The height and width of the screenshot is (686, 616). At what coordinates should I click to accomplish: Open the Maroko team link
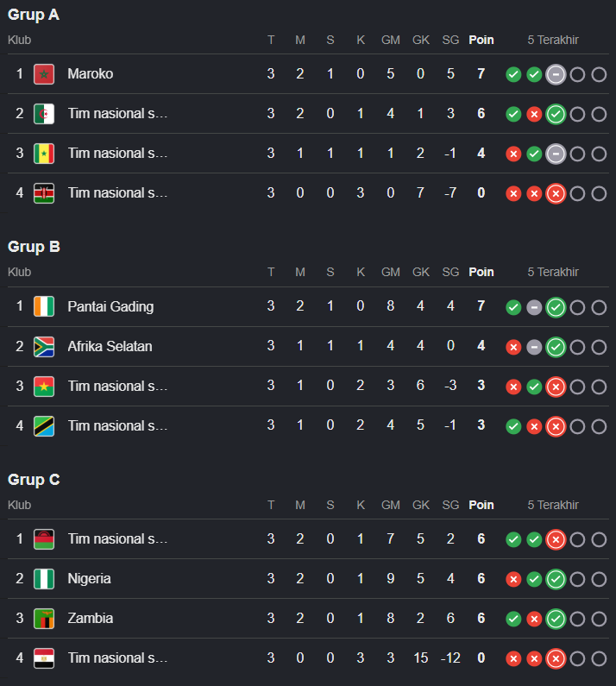(x=90, y=74)
